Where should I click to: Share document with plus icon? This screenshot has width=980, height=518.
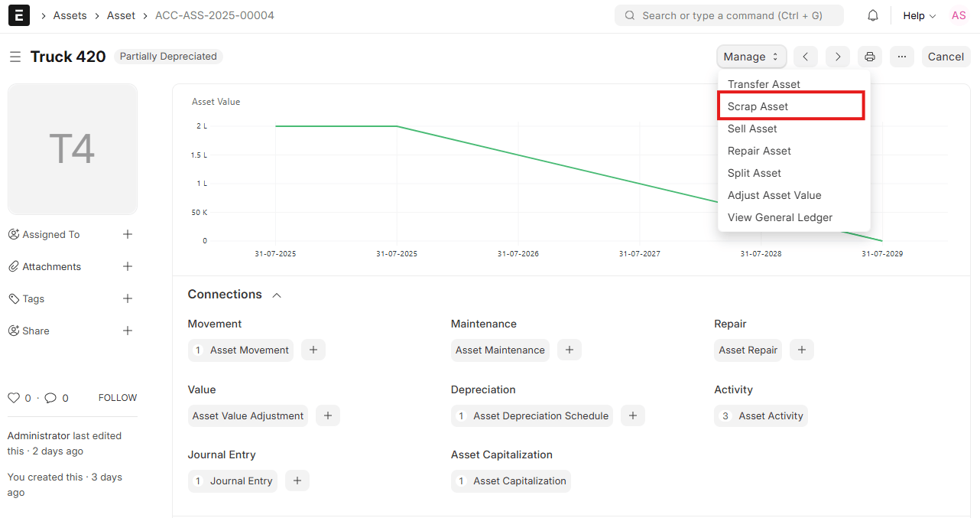click(x=128, y=331)
